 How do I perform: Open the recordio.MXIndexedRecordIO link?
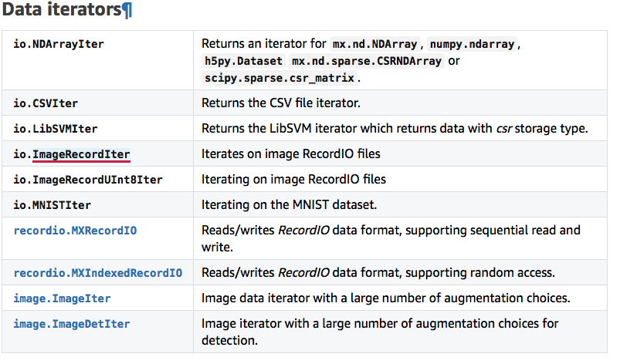click(x=97, y=273)
